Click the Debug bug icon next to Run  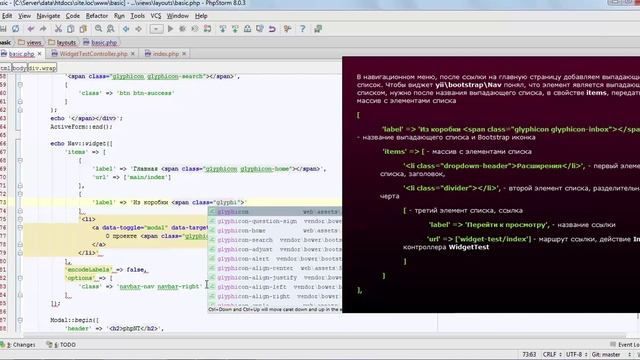pyautogui.click(x=182, y=29)
